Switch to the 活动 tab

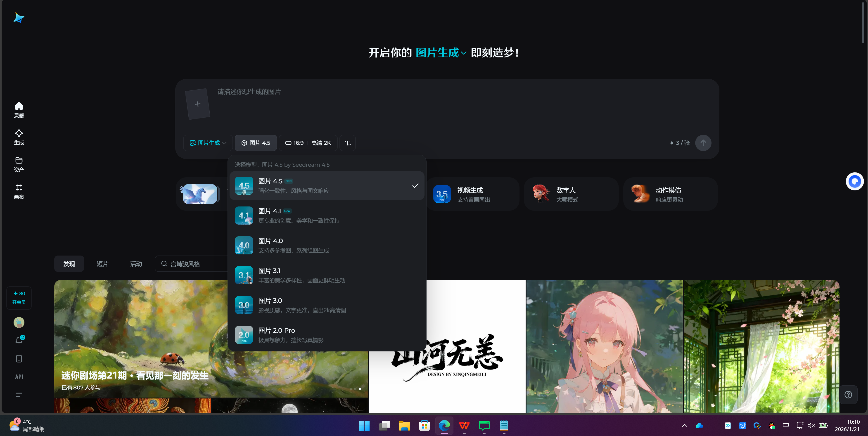pos(136,264)
